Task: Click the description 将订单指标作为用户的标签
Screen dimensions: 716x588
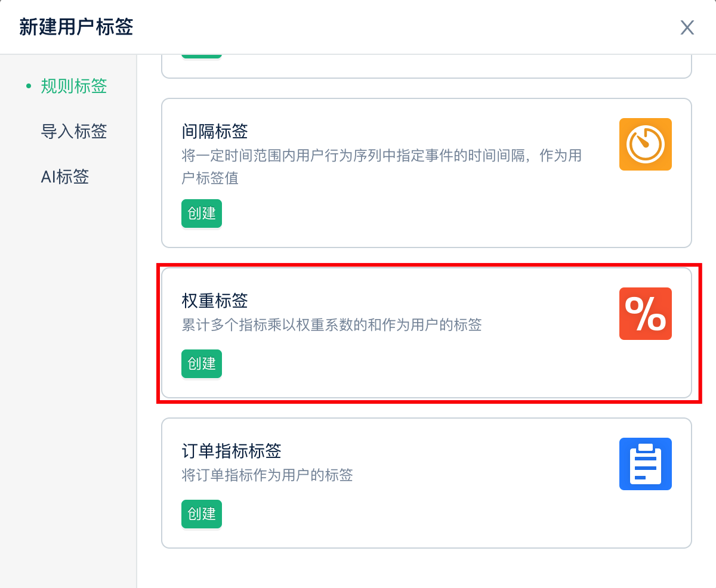Action: (267, 475)
